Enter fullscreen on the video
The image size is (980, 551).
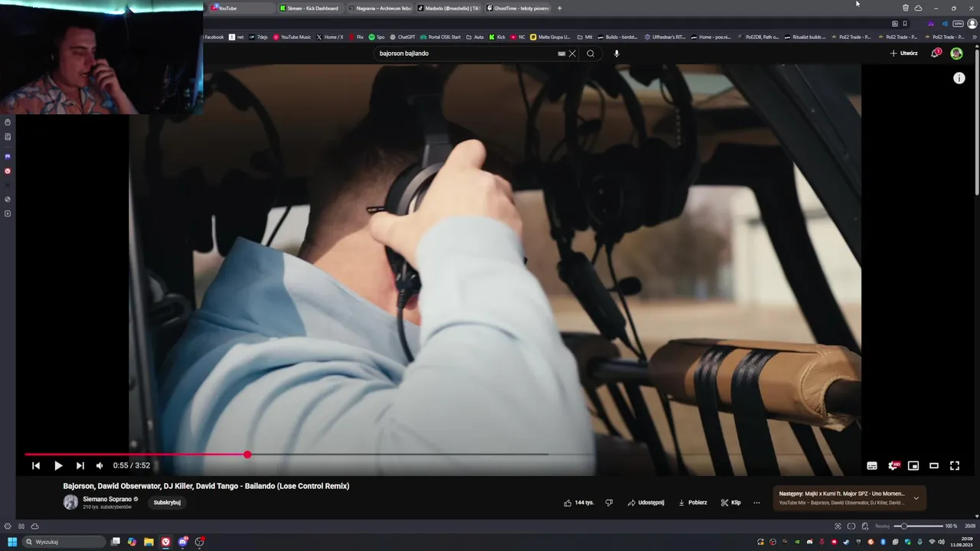(x=955, y=465)
